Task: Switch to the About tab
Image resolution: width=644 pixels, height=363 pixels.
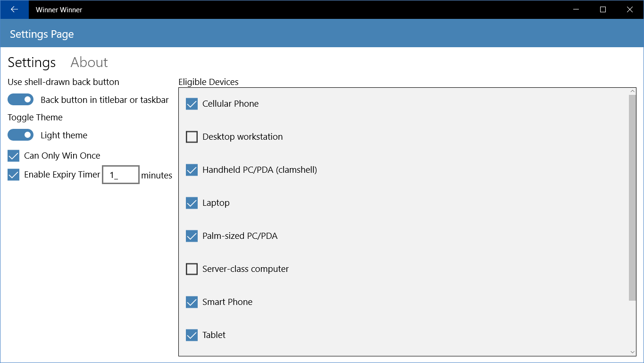Action: point(89,62)
